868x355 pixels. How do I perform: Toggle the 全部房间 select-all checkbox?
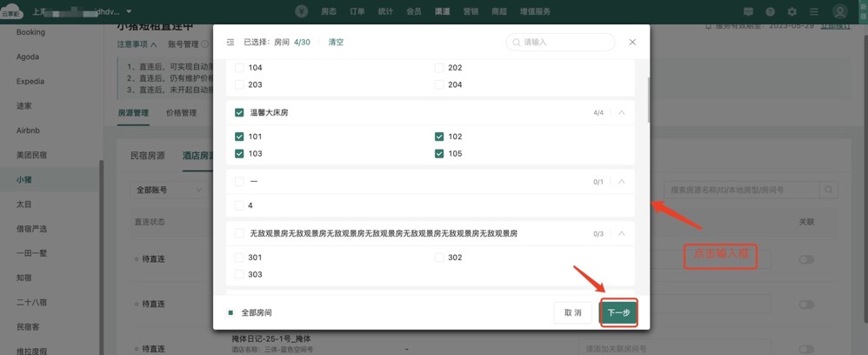(x=231, y=312)
